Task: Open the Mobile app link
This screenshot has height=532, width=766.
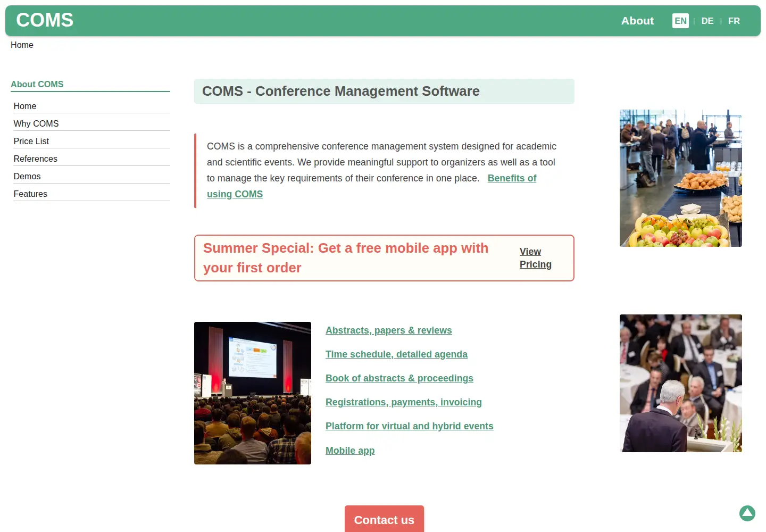Action: (350, 451)
